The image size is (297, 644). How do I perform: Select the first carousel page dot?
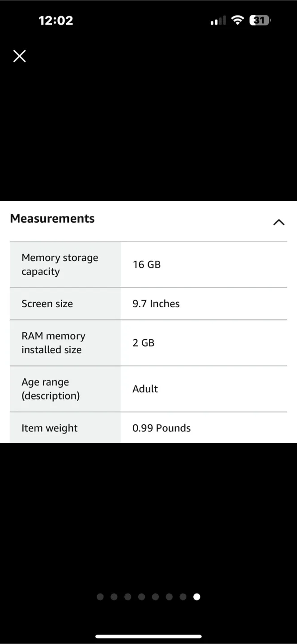[x=100, y=597]
